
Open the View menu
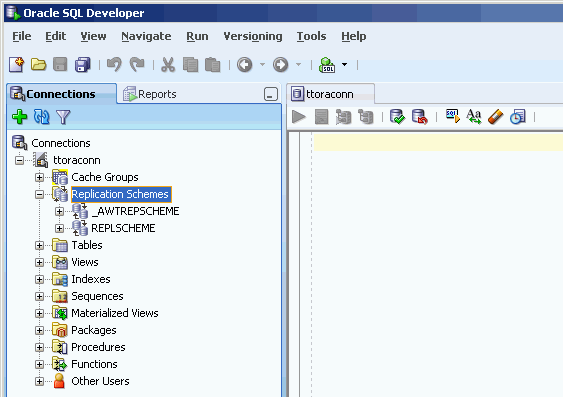pos(93,36)
